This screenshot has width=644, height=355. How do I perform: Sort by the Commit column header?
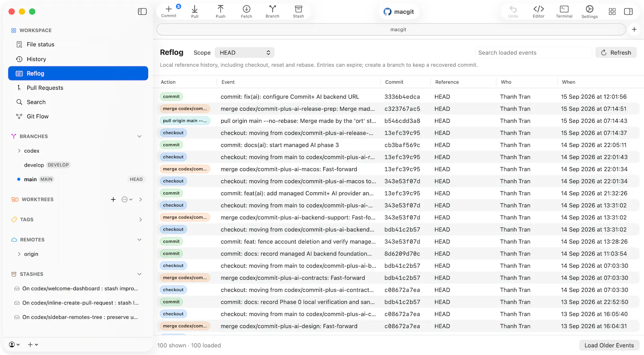pyautogui.click(x=394, y=82)
